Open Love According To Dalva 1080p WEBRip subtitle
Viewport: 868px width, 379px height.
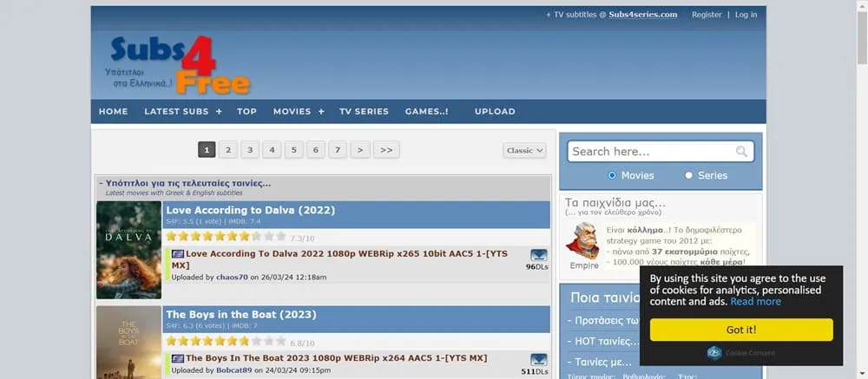point(339,259)
